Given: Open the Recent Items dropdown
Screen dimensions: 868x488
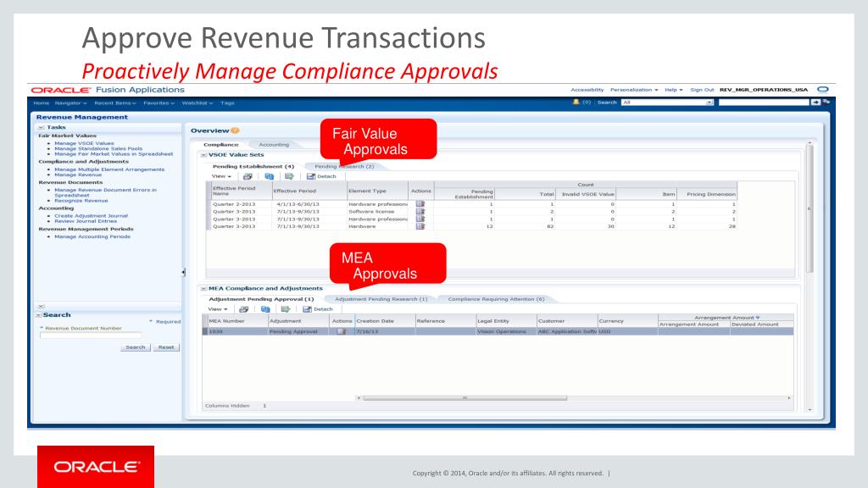Looking at the screenshot, I should coord(114,103).
